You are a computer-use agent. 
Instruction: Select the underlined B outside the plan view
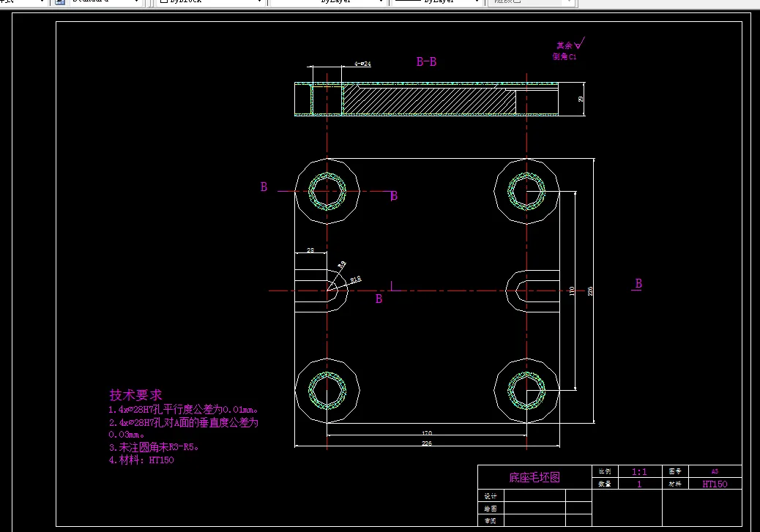tap(638, 284)
